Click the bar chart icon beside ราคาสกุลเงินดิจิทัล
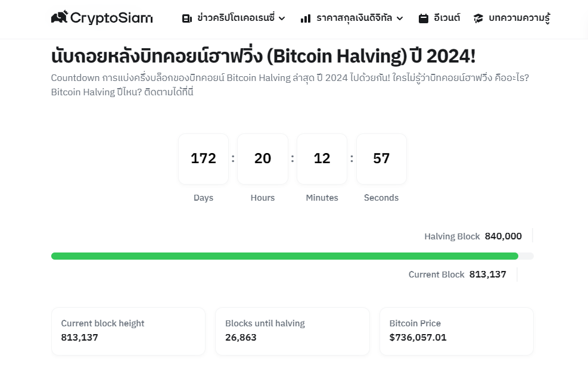Image resolution: width=588 pixels, height=371 pixels. [x=306, y=18]
